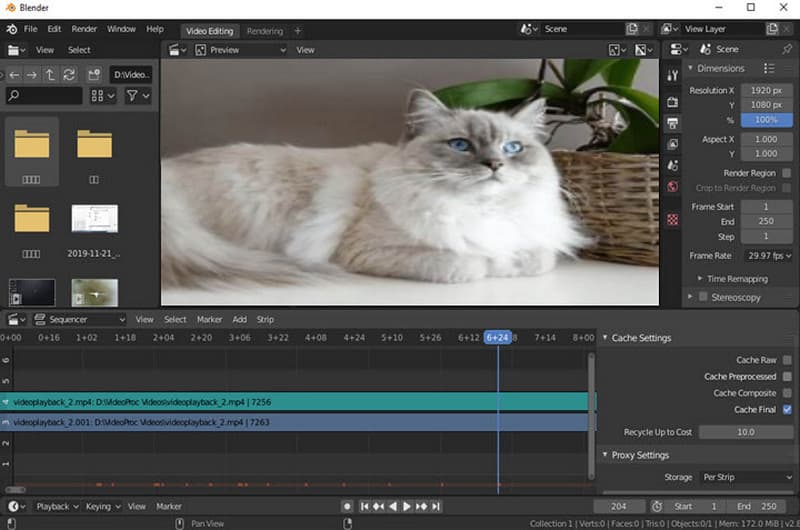
Task: Enable Stereoscopy checkbox
Action: 703,297
